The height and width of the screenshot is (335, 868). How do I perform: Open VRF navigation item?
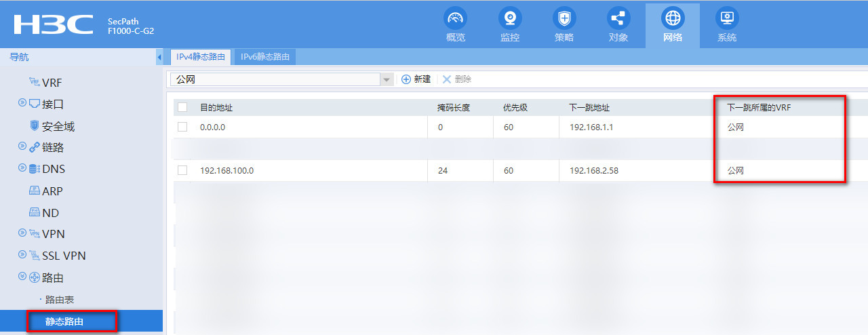point(52,83)
